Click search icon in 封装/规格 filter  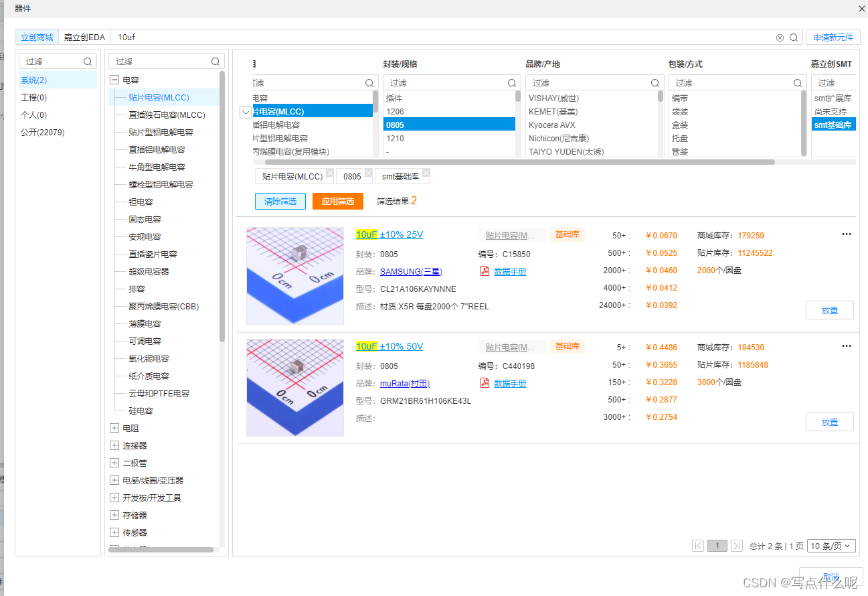click(513, 83)
